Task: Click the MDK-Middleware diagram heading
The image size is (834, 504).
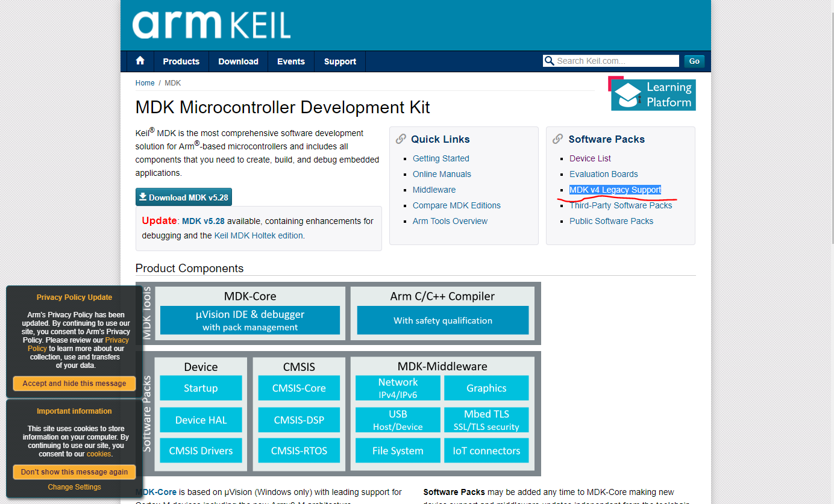Action: point(442,366)
